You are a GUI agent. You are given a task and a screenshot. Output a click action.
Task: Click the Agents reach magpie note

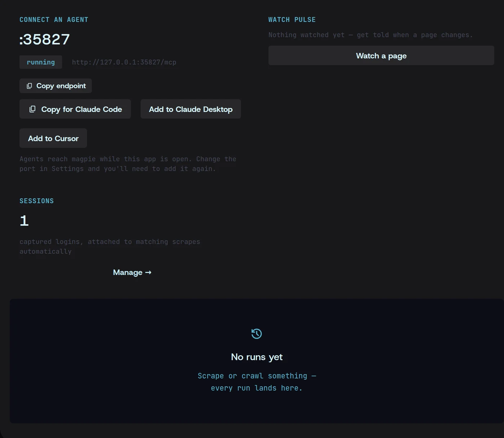pyautogui.click(x=128, y=164)
